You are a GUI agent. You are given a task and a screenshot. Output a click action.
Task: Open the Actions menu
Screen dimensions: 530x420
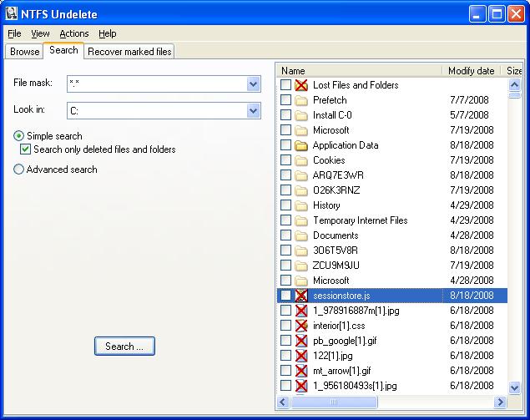point(74,33)
